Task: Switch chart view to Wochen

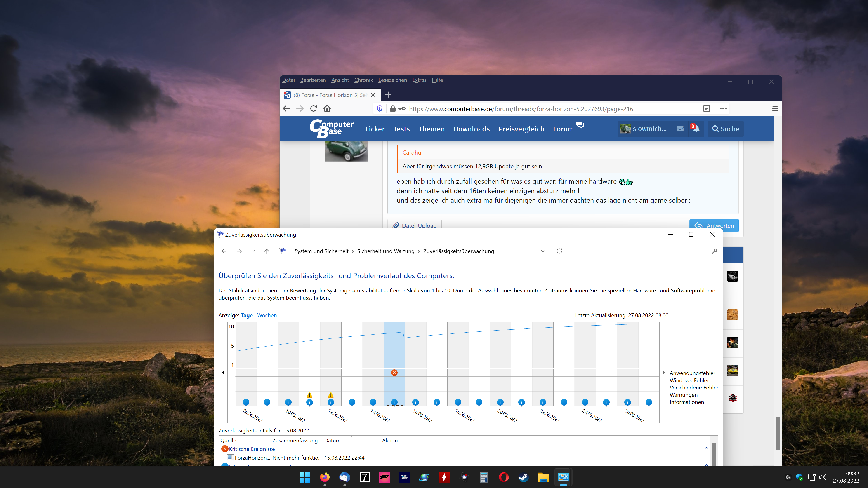Action: pos(267,315)
